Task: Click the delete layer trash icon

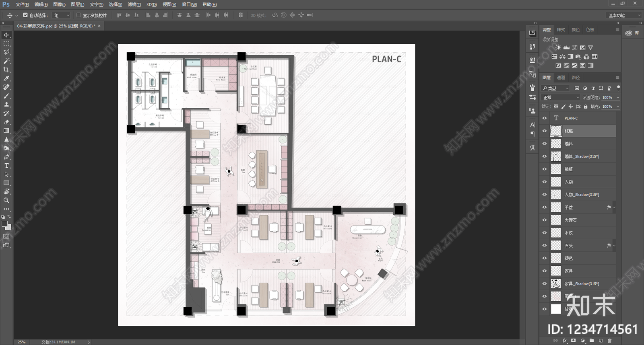Action: point(609,341)
